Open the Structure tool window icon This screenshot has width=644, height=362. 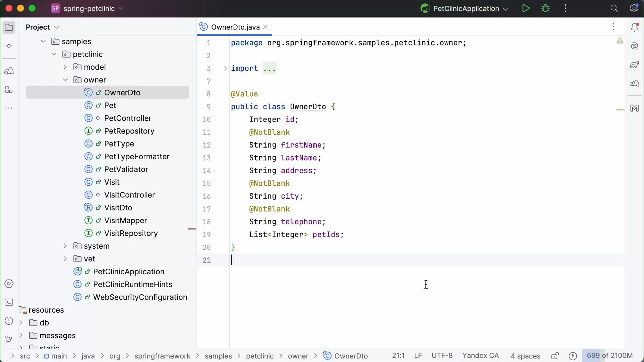pyautogui.click(x=9, y=90)
